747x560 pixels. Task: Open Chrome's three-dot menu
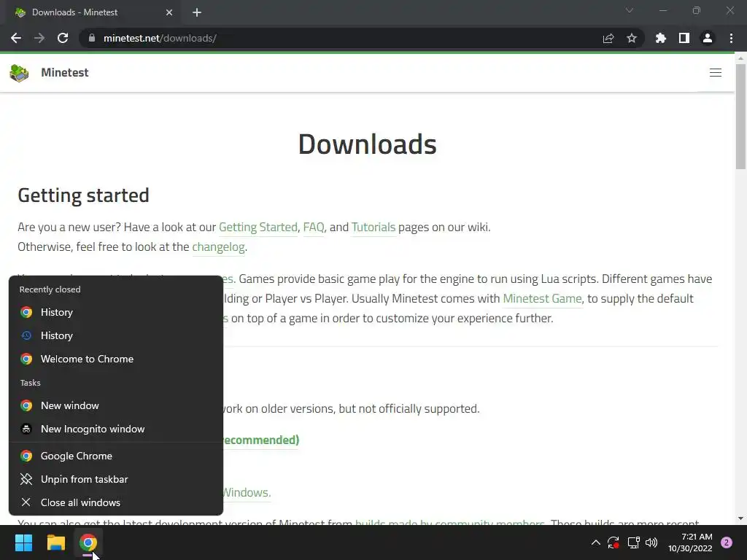731,38
